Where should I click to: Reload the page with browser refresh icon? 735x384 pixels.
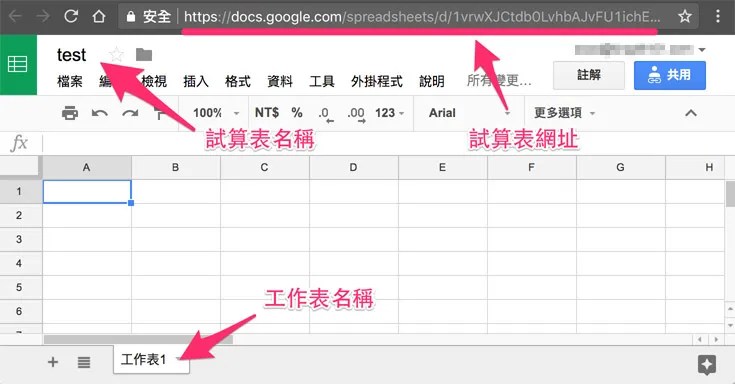tap(71, 16)
